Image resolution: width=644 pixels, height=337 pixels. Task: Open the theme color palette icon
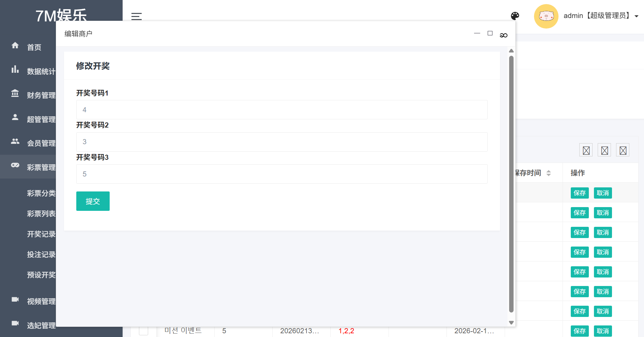pos(515,16)
